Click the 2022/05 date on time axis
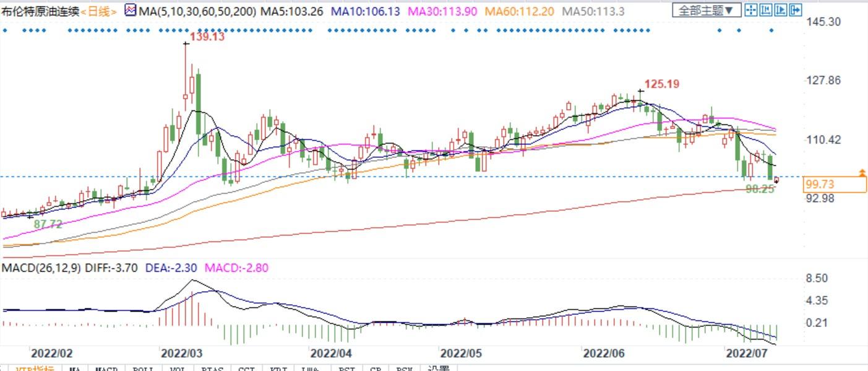 [460, 354]
